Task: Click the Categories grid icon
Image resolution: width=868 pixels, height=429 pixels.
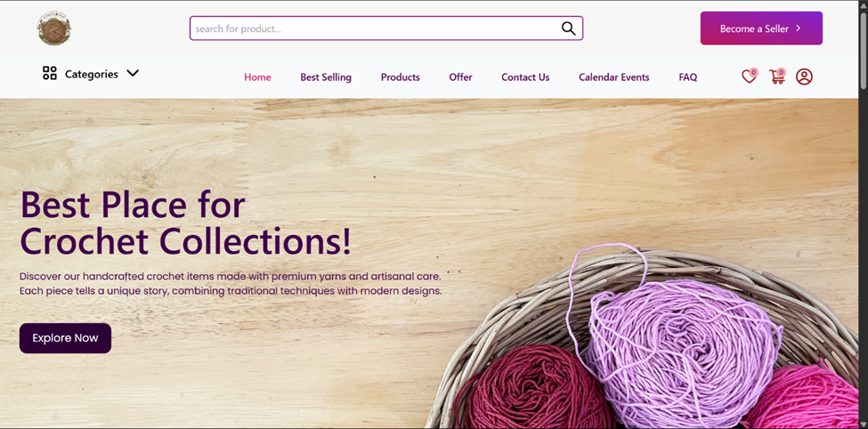Action: pos(50,73)
